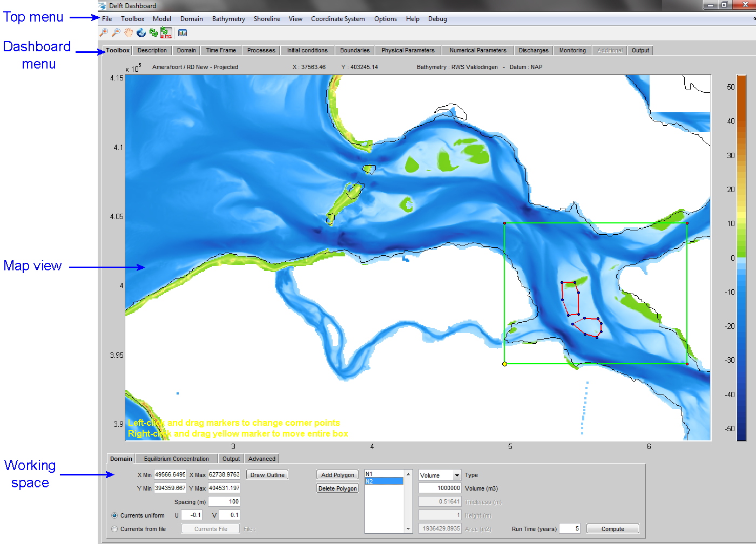Toggle the AUTO refresh icon
Image resolution: width=756 pixels, height=544 pixels.
pyautogui.click(x=166, y=33)
